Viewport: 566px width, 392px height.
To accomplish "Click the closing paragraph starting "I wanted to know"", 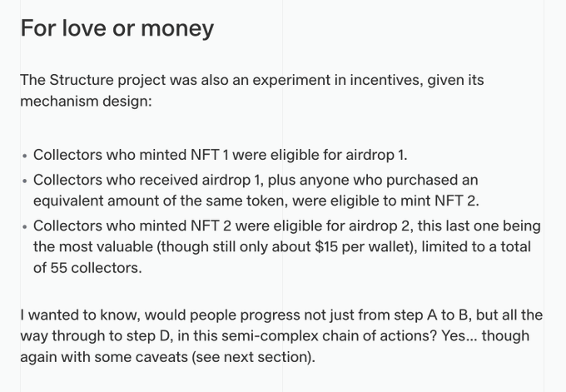I will (x=281, y=337).
